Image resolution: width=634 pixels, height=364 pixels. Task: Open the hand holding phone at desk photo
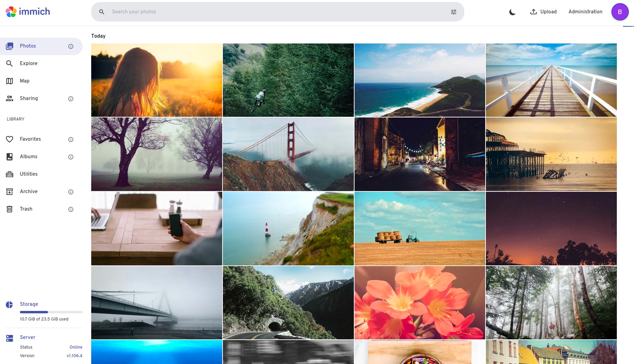pyautogui.click(x=157, y=228)
